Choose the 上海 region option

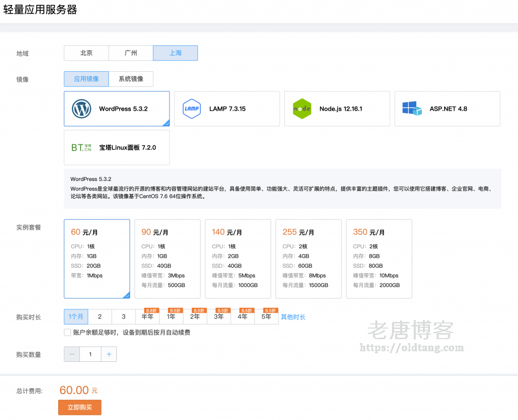[175, 53]
